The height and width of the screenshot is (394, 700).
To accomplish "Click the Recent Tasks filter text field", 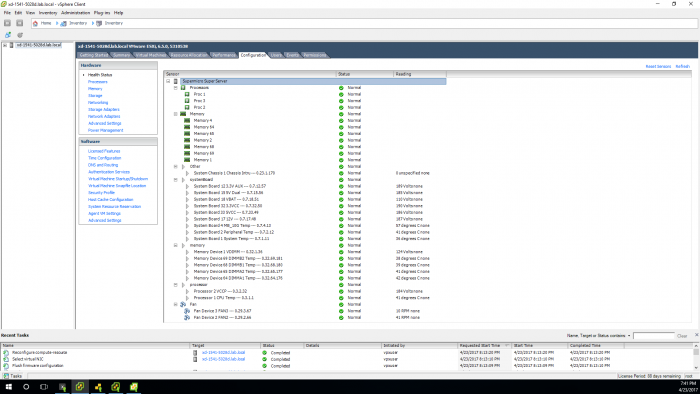I will 654,336.
